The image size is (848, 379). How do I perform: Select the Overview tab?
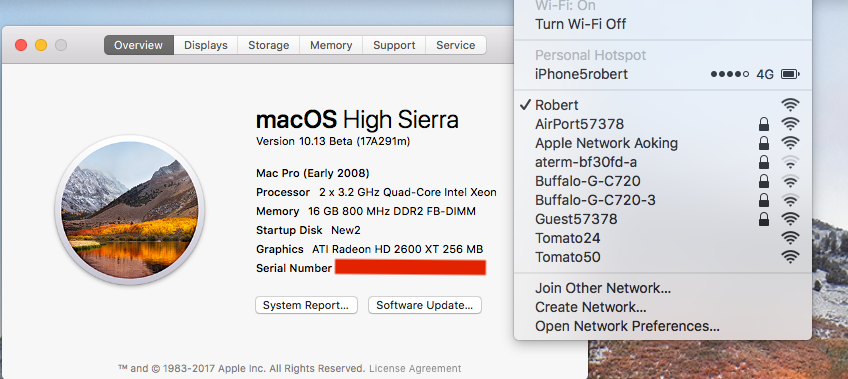(x=138, y=45)
